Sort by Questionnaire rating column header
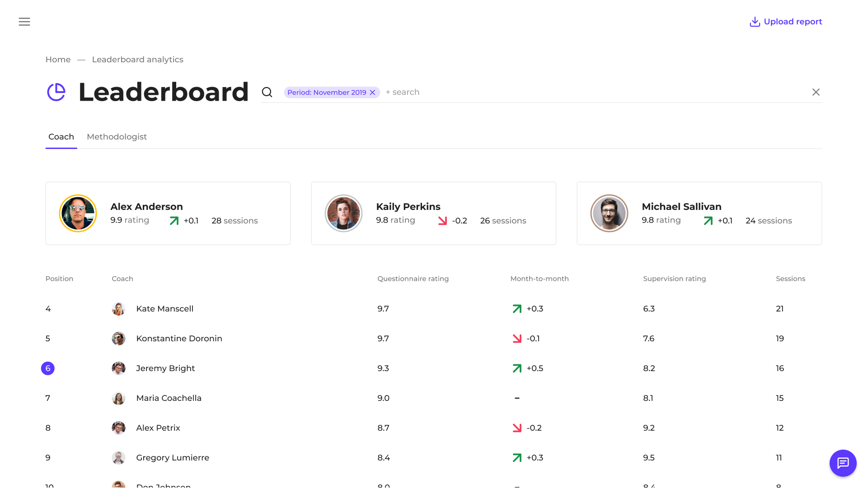The height and width of the screenshot is (488, 868). pyautogui.click(x=413, y=279)
